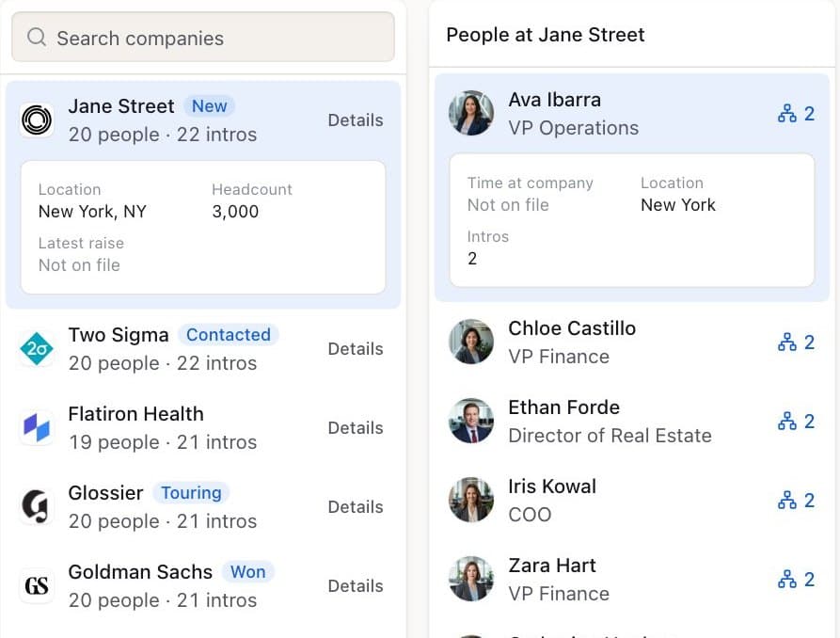Viewport: 840px width, 638px height.
Task: Collapse Jane Street details panel
Action: coord(356,120)
